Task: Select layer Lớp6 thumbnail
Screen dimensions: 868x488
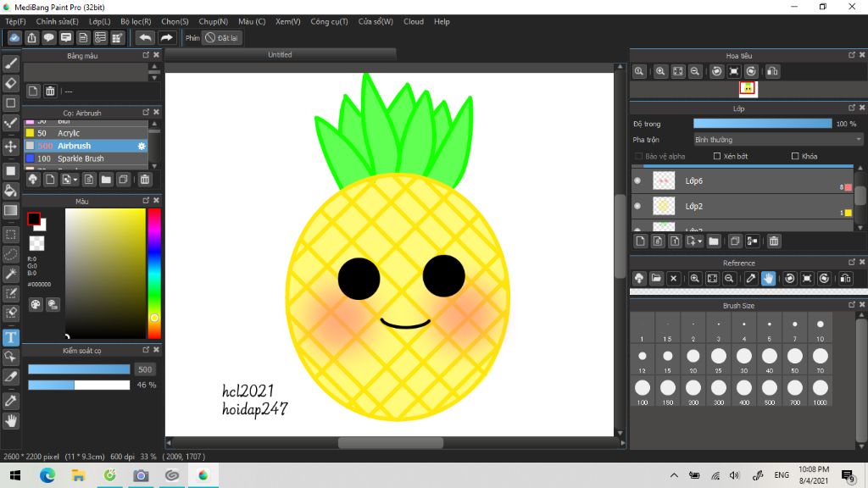Action: coord(664,181)
